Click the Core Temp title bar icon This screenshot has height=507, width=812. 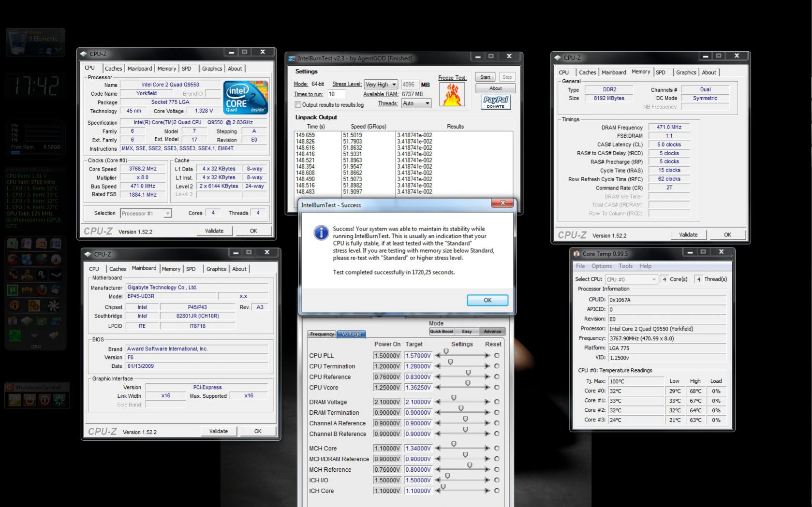pos(576,253)
